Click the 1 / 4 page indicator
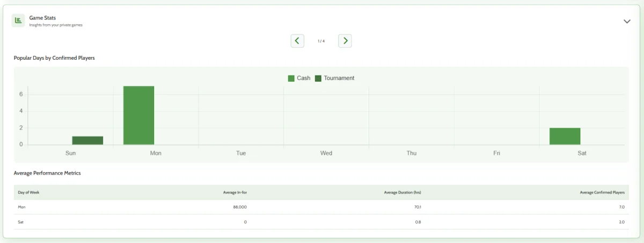Screen dimensions: 644x243 click(x=321, y=41)
